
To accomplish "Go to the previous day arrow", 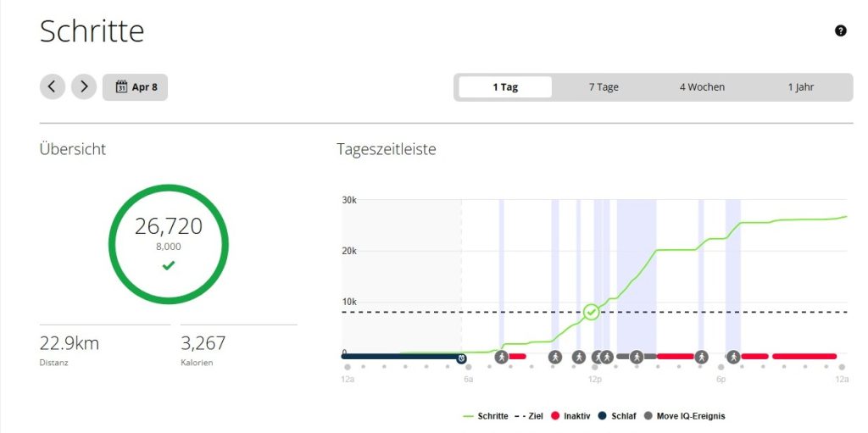I will click(53, 86).
